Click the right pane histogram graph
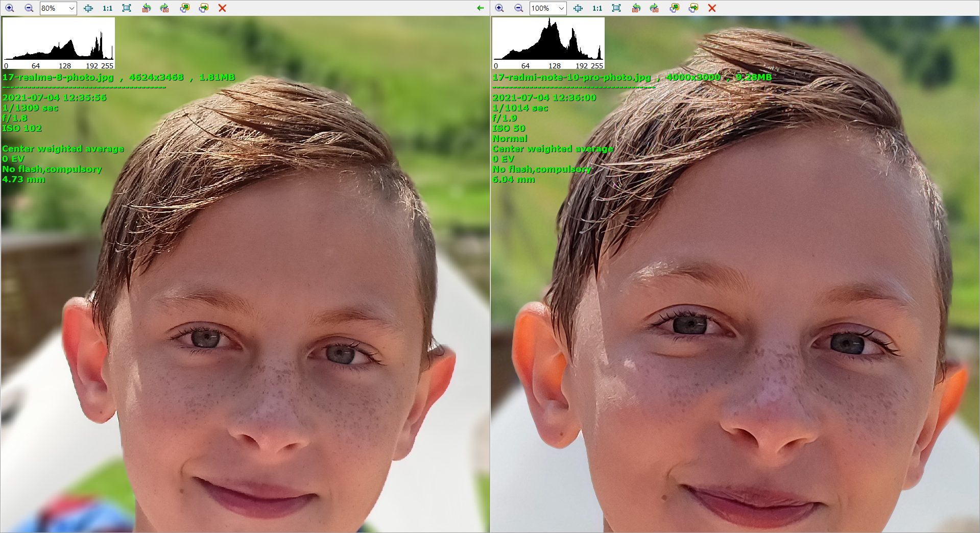The image size is (980, 533). 548,43
